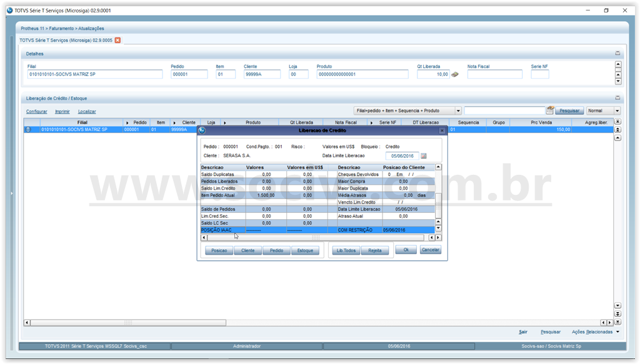Click the Rejeita button

pos(375,250)
